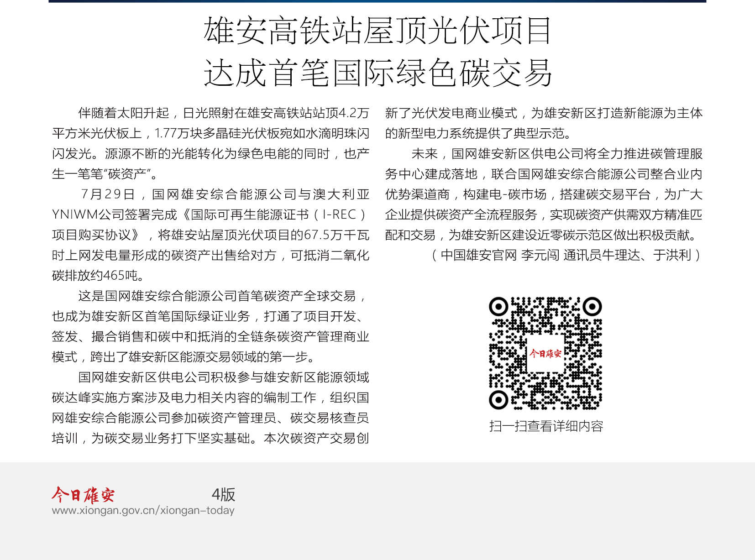Click the text 这是国网雄安综合能源公司首笔碳资产全球交易
Screen dimensions: 755x560
click(217, 296)
